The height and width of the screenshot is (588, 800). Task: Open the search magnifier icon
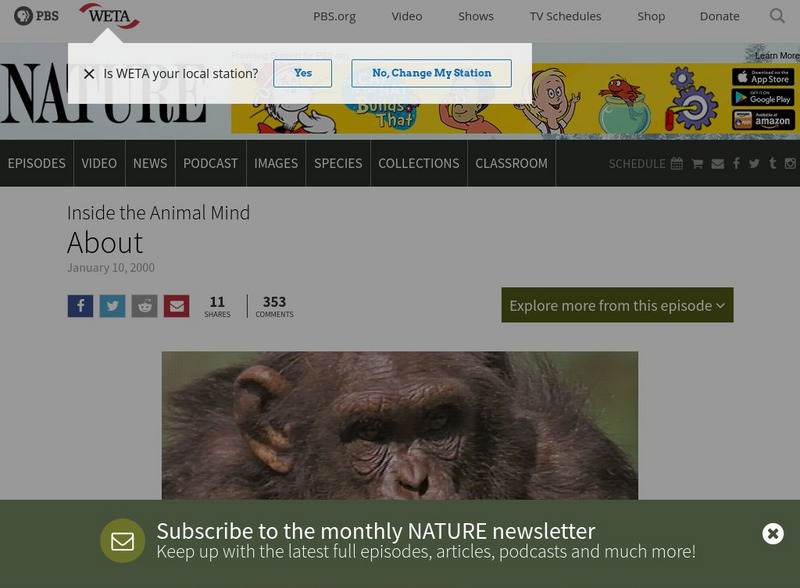coord(777,16)
